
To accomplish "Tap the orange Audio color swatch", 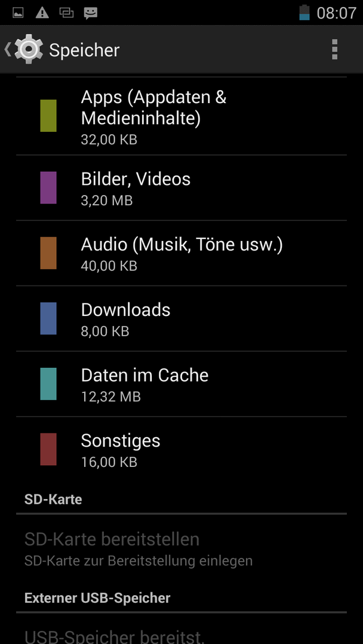I will 48,253.
